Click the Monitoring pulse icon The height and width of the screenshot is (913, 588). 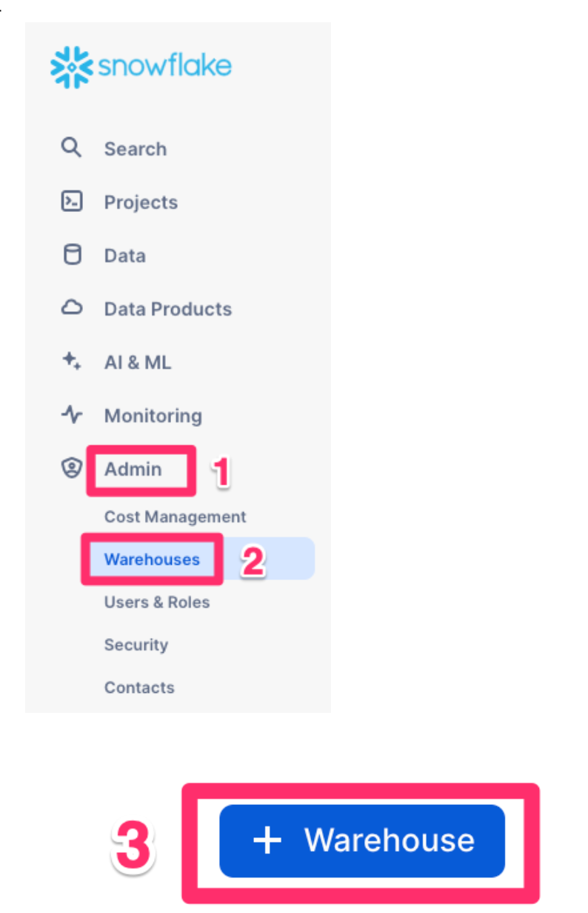pos(71,415)
